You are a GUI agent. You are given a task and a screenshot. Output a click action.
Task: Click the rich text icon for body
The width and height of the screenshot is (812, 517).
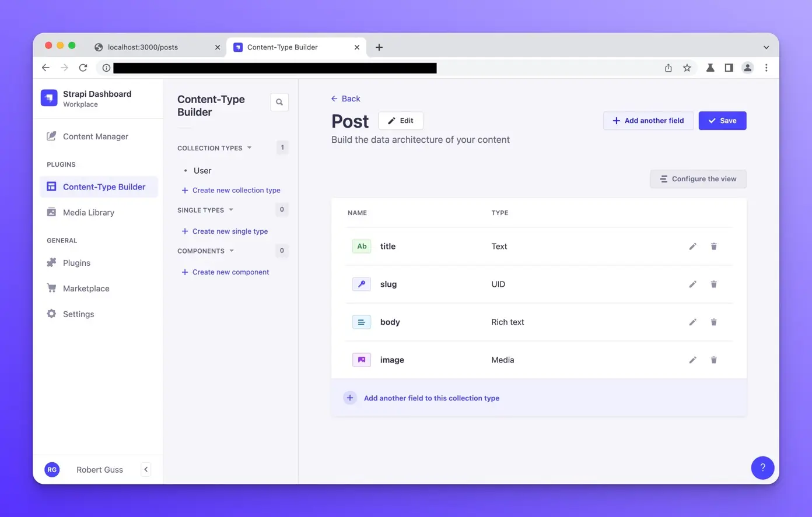[x=362, y=322]
